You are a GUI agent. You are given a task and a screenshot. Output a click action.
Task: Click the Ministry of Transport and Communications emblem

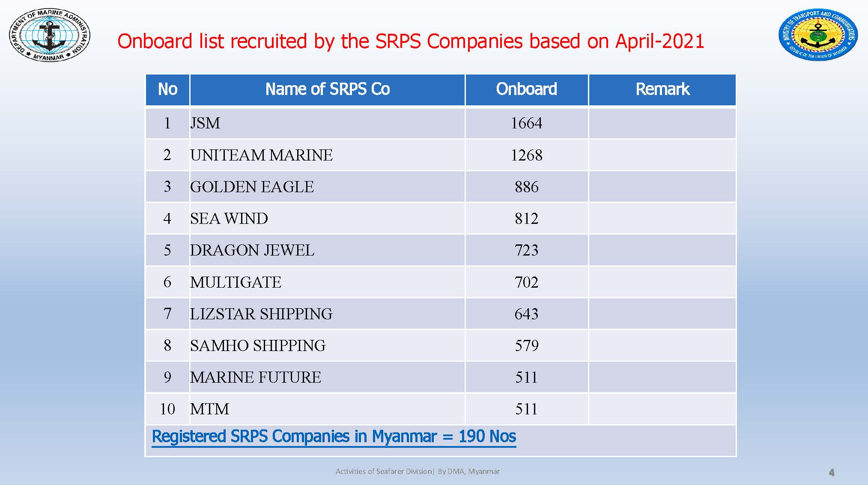tap(818, 35)
